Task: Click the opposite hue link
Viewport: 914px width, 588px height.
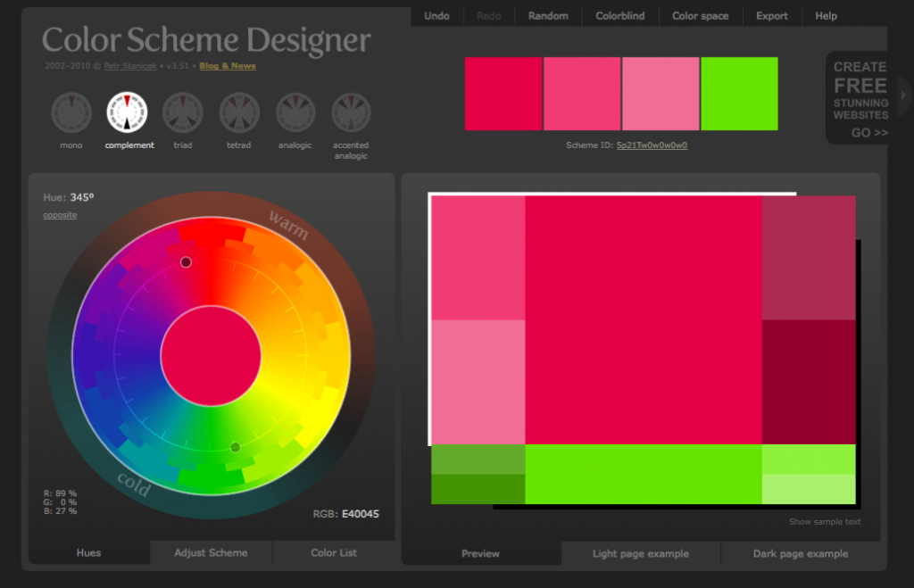Action: click(60, 215)
